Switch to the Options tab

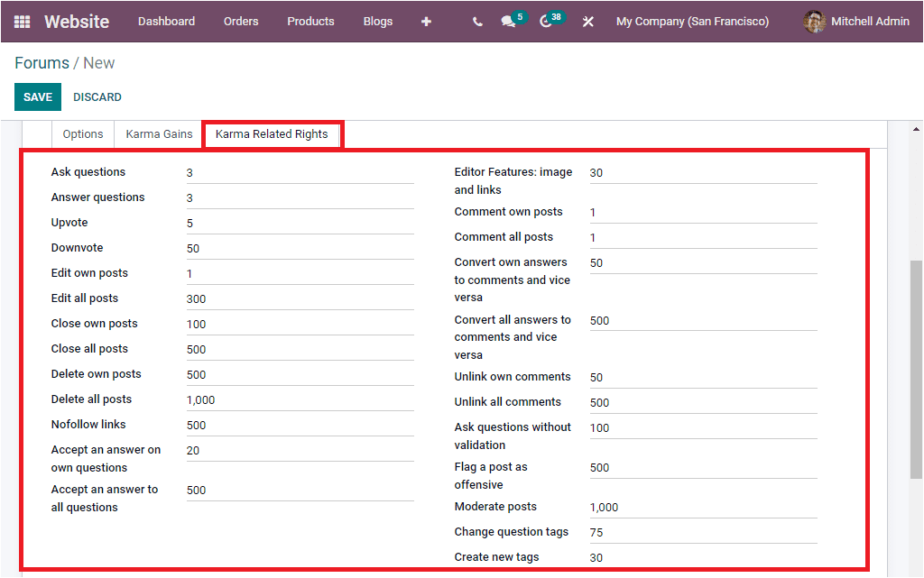point(82,133)
